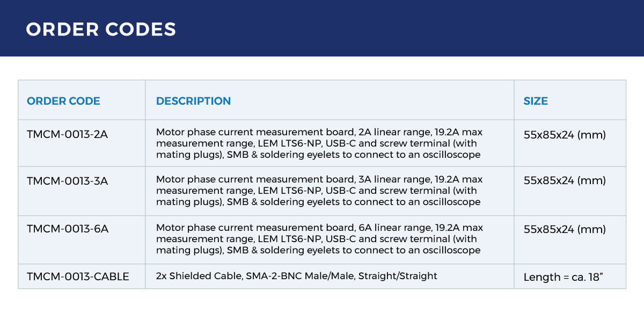Click order code TMCM-0013-3A

tap(67, 181)
